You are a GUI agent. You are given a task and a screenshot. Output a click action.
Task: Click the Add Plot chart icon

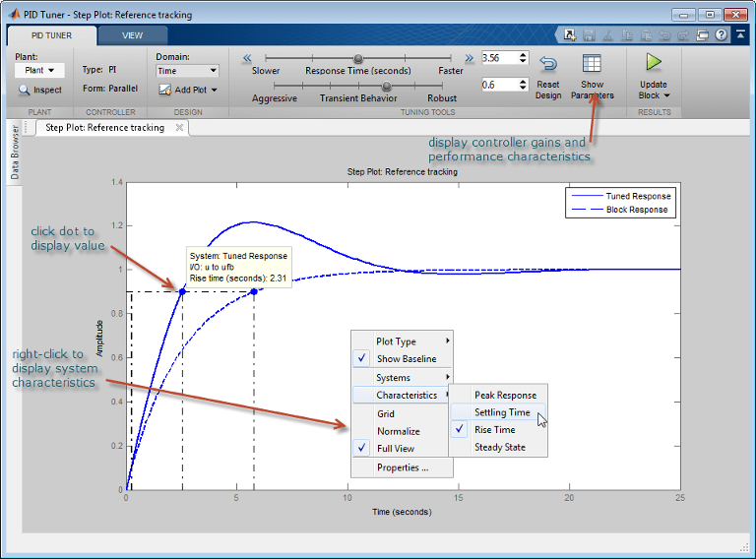pyautogui.click(x=165, y=90)
